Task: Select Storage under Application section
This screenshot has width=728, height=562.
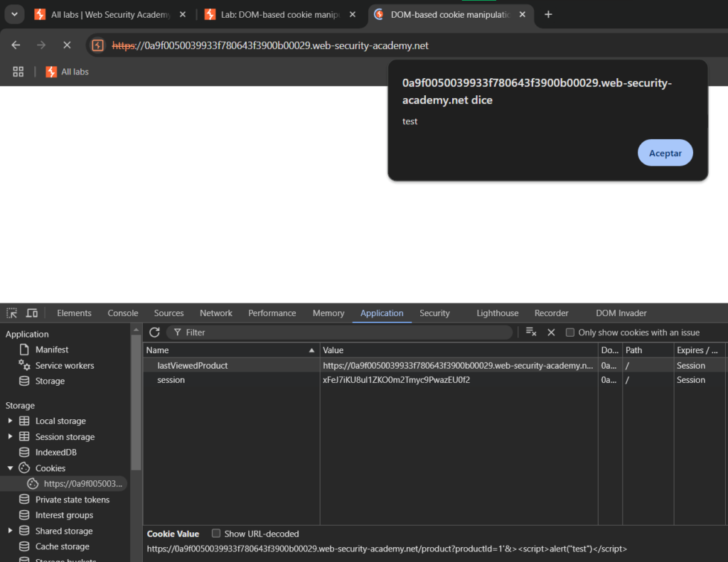Action: (50, 381)
